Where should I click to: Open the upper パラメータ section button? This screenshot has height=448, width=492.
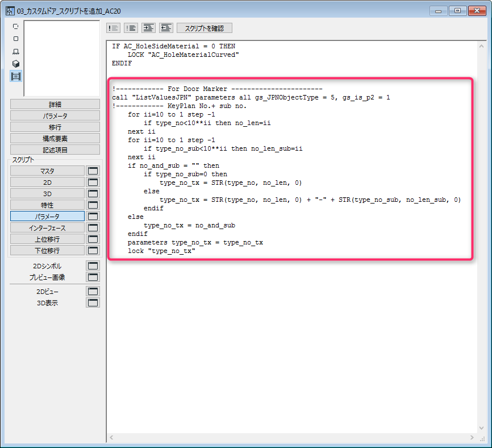coord(55,115)
